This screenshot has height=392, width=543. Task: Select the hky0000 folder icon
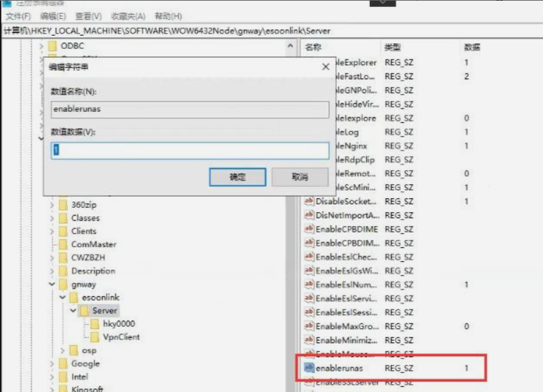tap(94, 324)
